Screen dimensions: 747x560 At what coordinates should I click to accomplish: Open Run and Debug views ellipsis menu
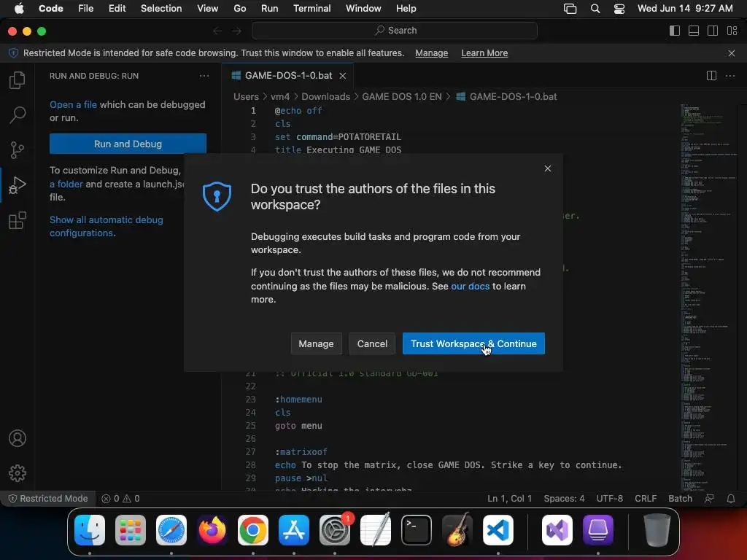[x=204, y=76]
